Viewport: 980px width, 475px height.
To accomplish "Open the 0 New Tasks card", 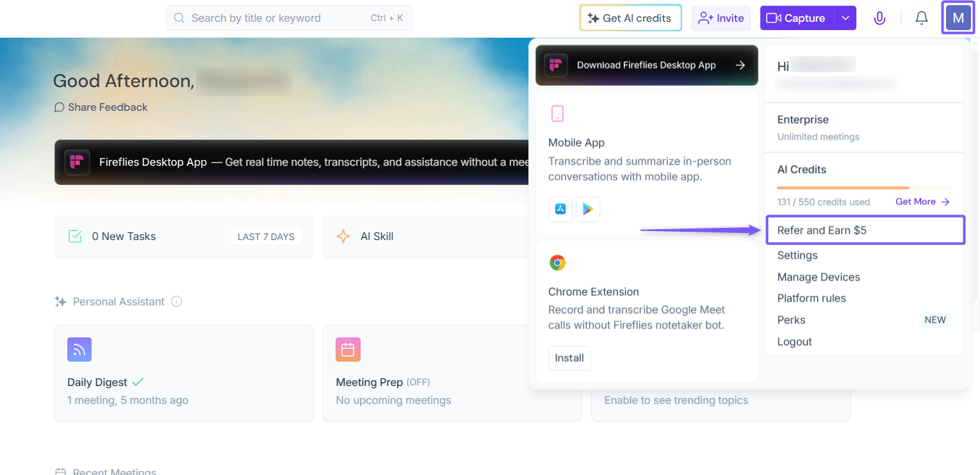I will click(x=184, y=236).
